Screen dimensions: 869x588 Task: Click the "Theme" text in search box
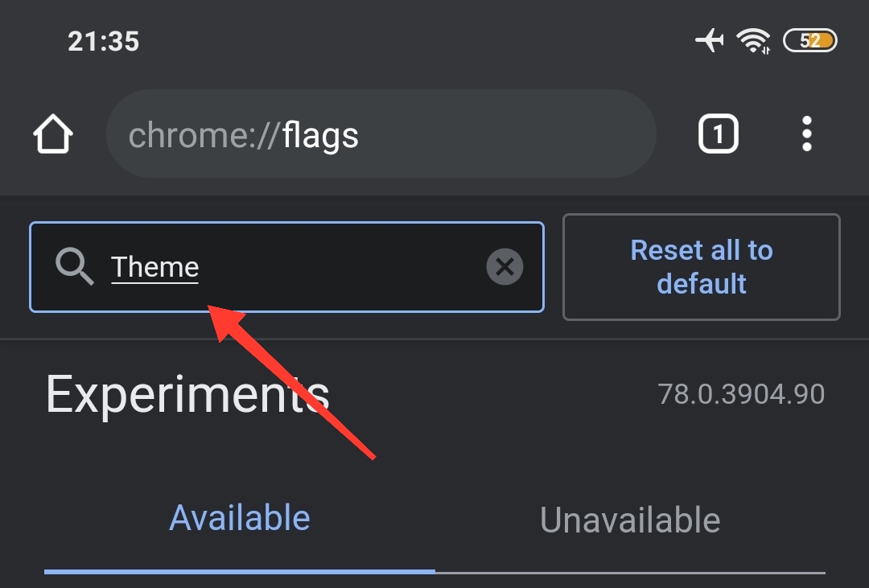(155, 267)
